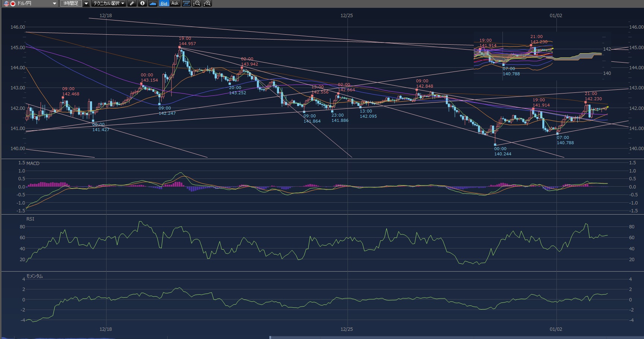Switch price display to Ask
The height and width of the screenshot is (339, 644).
pyautogui.click(x=175, y=3)
